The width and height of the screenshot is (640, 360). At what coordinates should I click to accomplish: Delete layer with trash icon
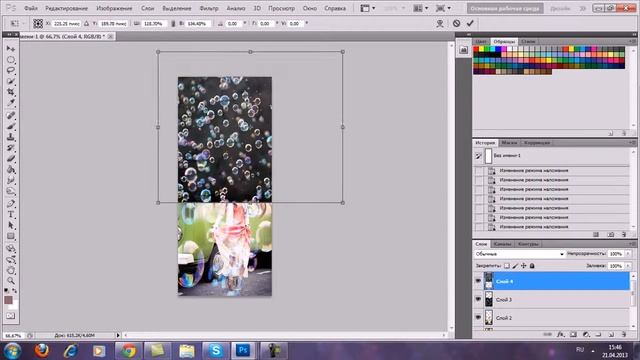coord(624,334)
